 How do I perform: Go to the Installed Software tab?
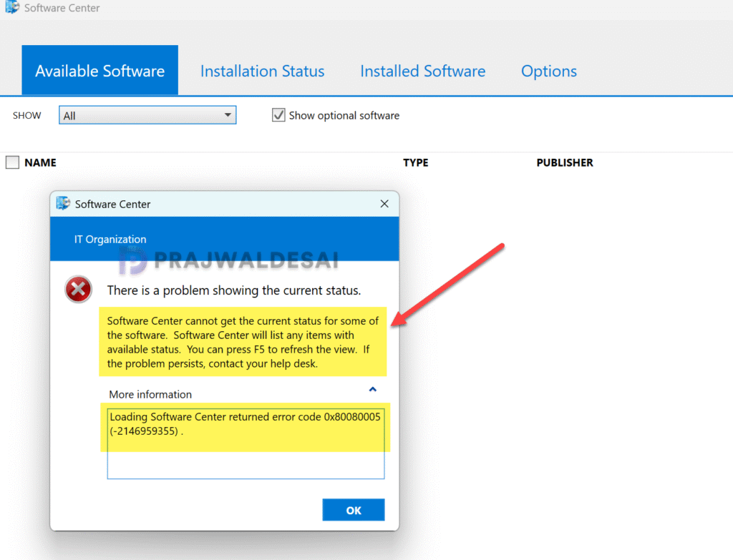point(422,71)
